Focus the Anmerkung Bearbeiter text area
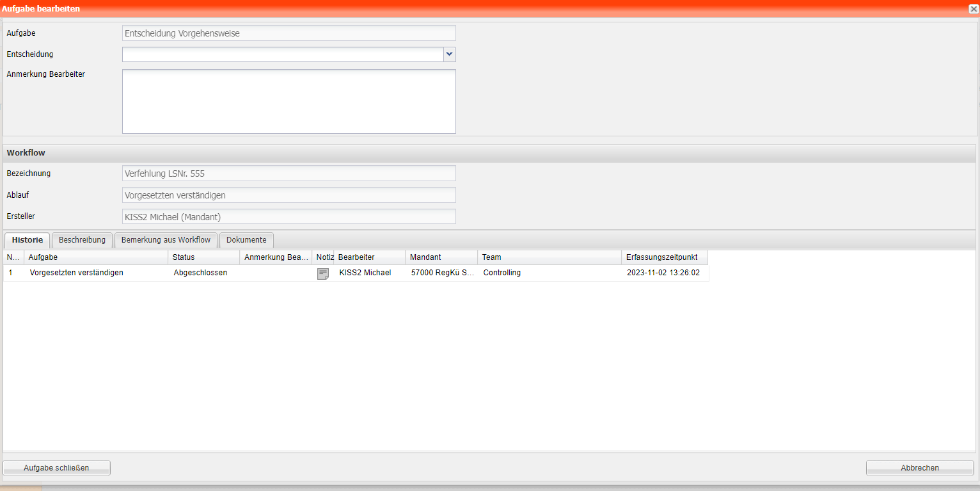 (288, 101)
